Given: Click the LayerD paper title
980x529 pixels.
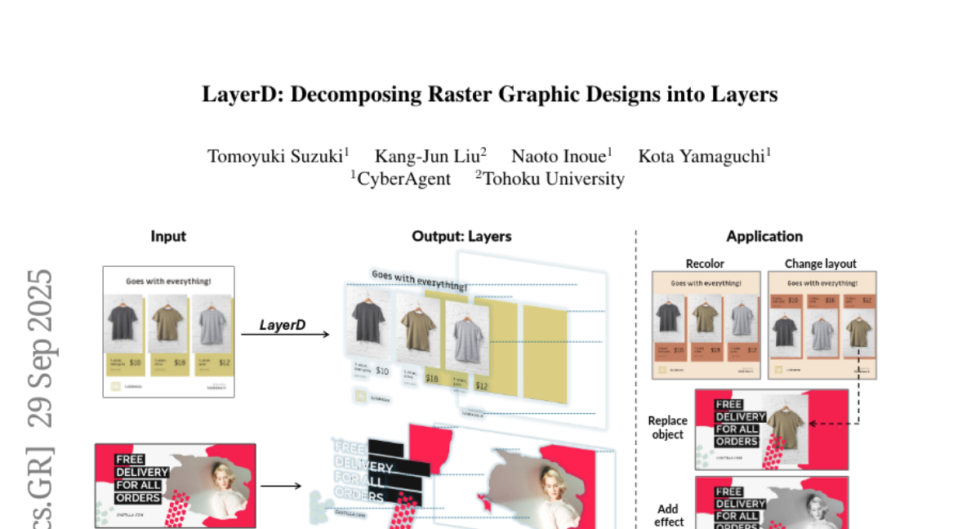Looking at the screenshot, I should 489,95.
